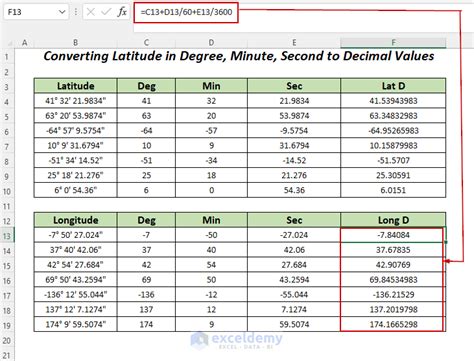Screen dimensions: 474x361
Task: Click the Lat D value 41.53943983
Action: [x=393, y=101]
